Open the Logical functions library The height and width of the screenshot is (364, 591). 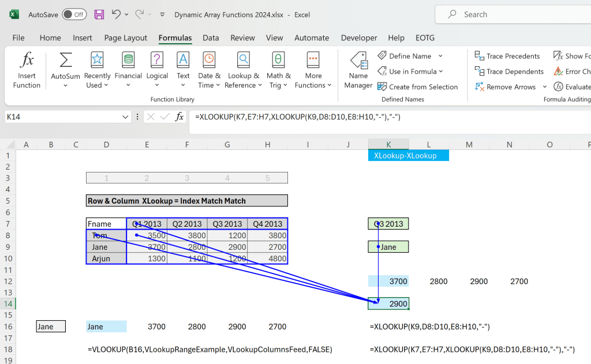157,60
